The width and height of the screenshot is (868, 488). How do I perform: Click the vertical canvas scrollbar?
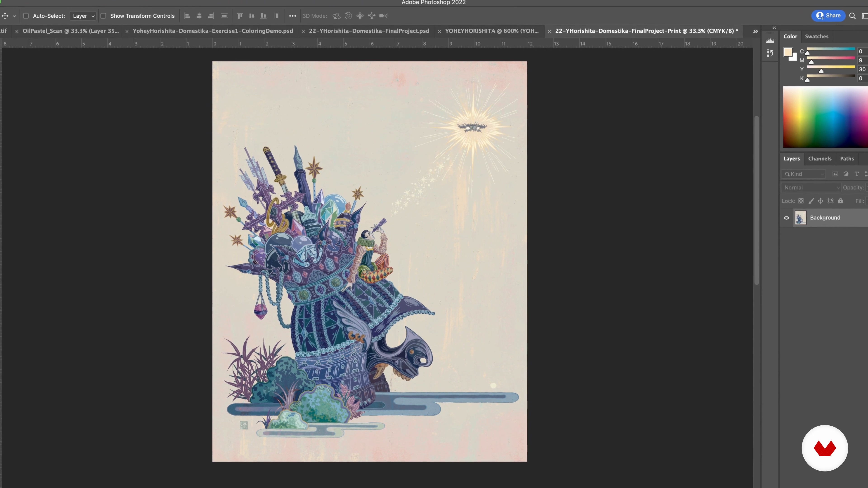tap(757, 200)
